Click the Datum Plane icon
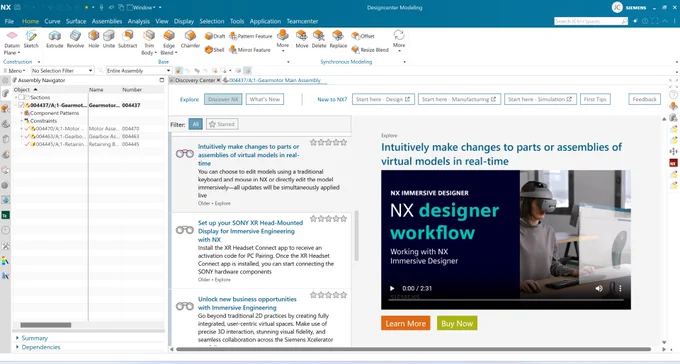This screenshot has height=364, width=680. tap(12, 36)
